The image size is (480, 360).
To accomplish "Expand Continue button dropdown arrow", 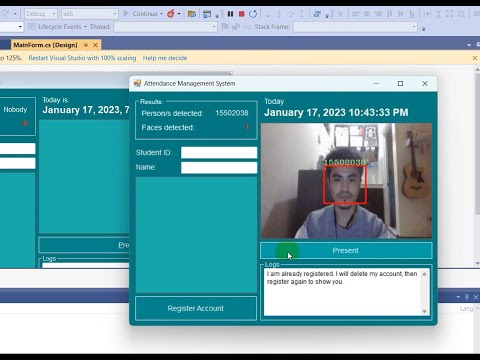I will tap(161, 14).
